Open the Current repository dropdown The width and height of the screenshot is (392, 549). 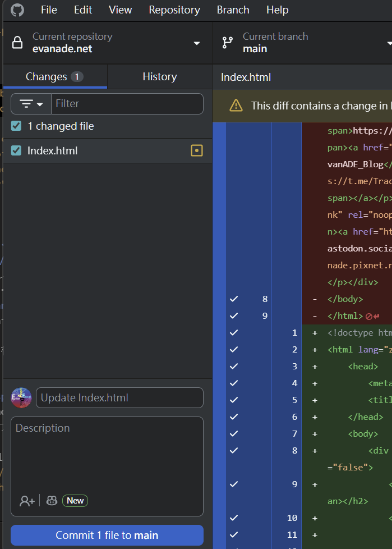click(x=107, y=43)
